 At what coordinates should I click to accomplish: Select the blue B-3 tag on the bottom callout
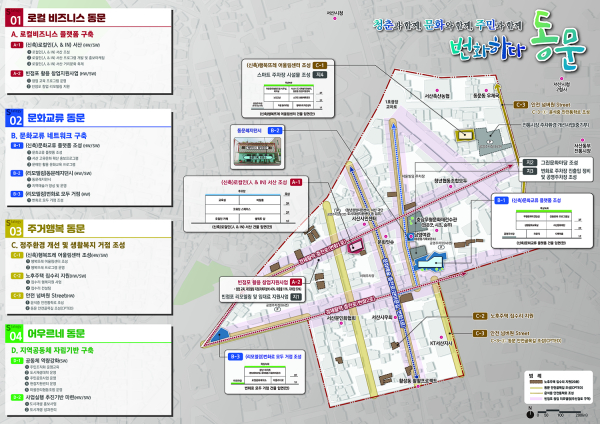click(235, 356)
